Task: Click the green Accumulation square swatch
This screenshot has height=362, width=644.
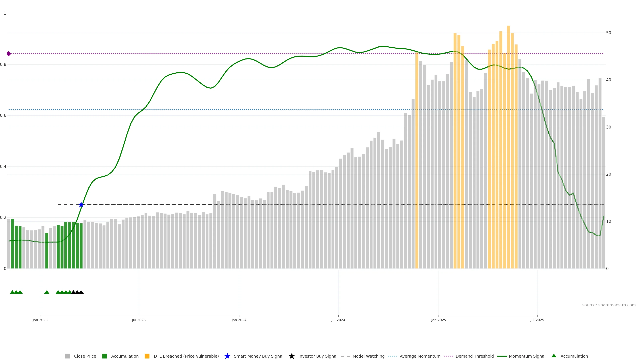Action: pyautogui.click(x=104, y=356)
